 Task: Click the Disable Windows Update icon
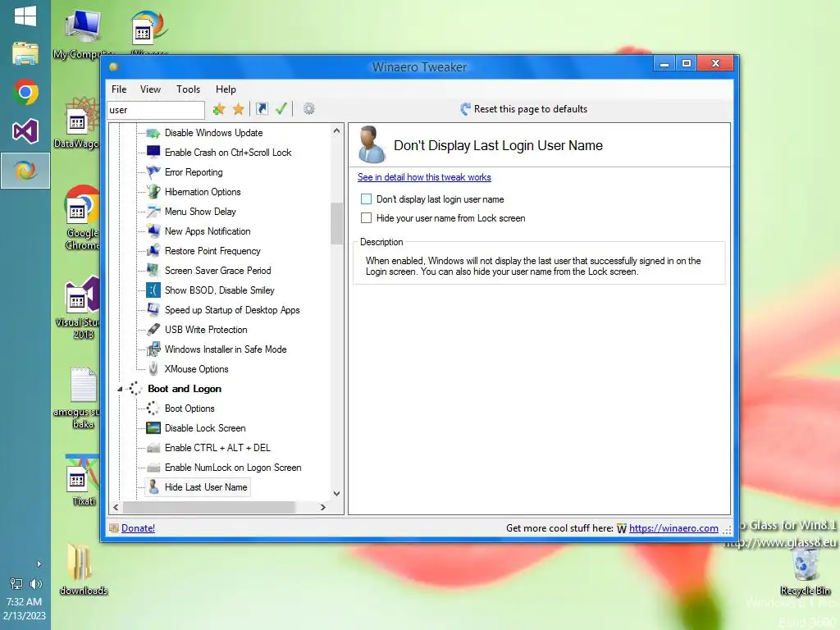click(x=153, y=133)
